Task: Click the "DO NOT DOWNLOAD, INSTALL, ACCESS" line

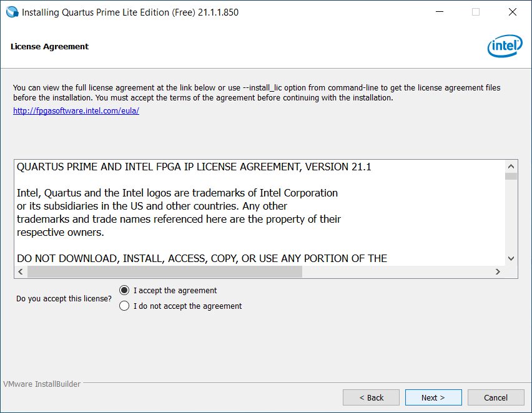Action: (x=202, y=258)
